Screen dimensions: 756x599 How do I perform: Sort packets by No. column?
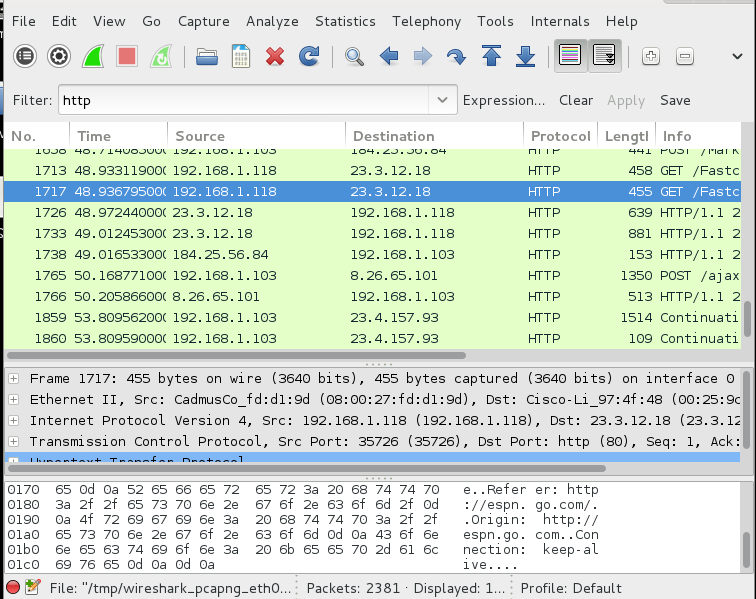click(37, 136)
